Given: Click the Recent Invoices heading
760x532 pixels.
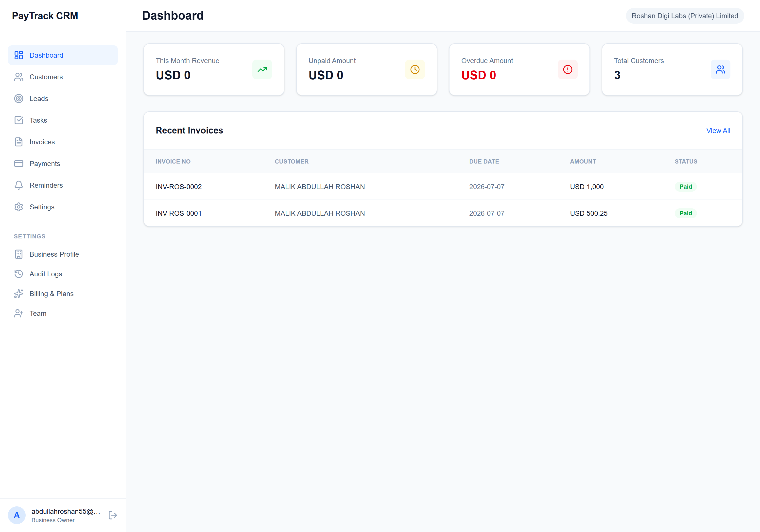Looking at the screenshot, I should tap(189, 130).
